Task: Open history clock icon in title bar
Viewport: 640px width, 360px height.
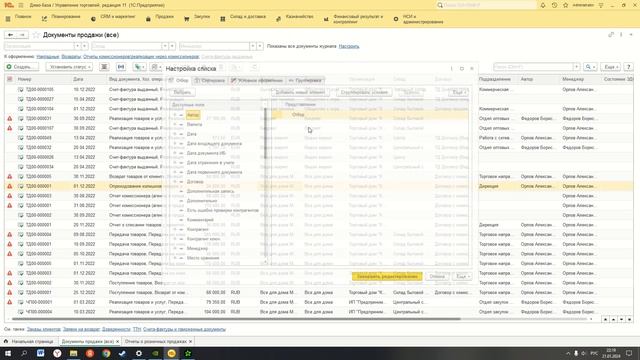Action: pyautogui.click(x=554, y=5)
